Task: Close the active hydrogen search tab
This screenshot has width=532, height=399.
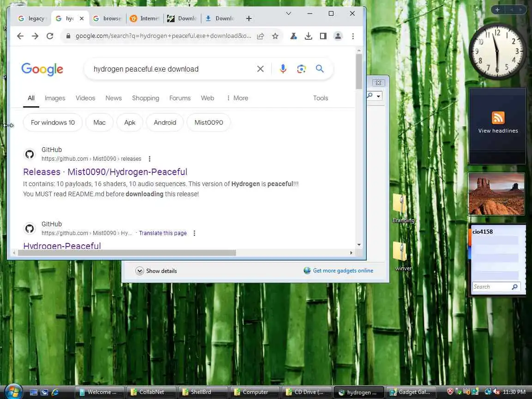Action: coord(82,18)
